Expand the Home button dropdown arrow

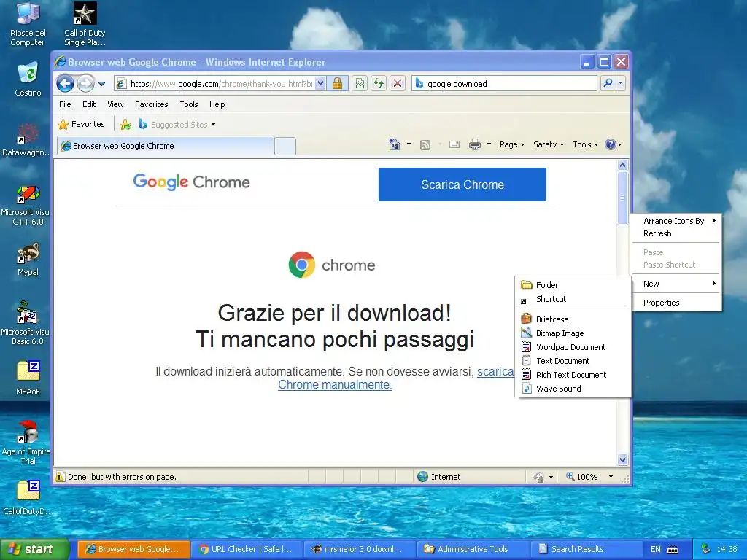(409, 144)
